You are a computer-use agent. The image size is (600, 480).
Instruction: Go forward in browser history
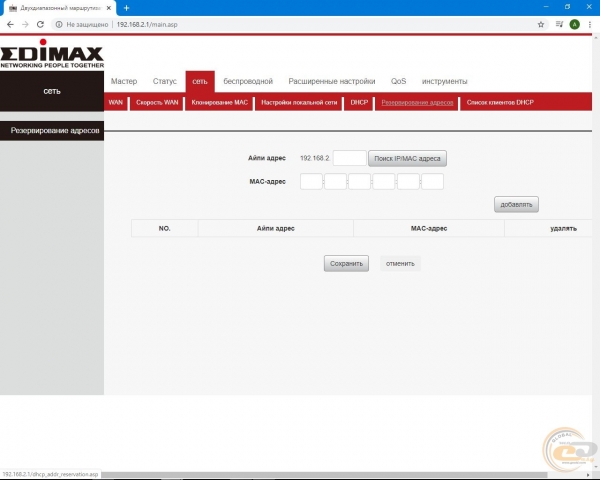point(25,24)
